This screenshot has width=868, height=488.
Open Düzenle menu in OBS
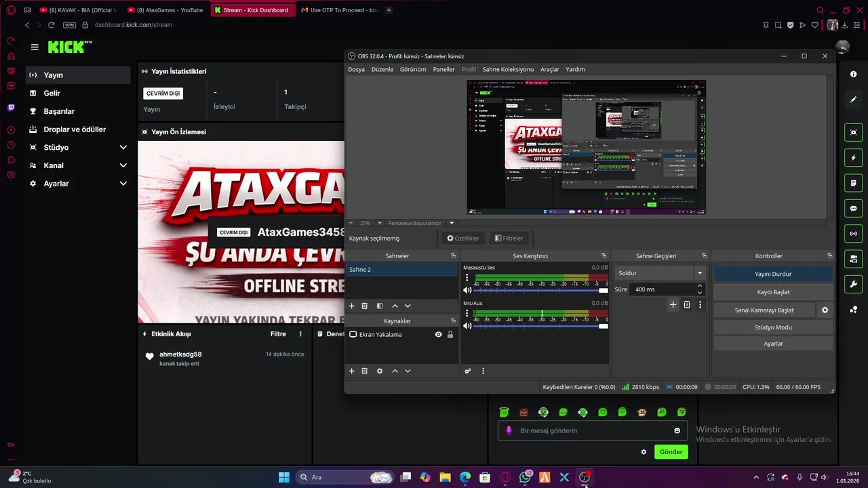point(382,69)
